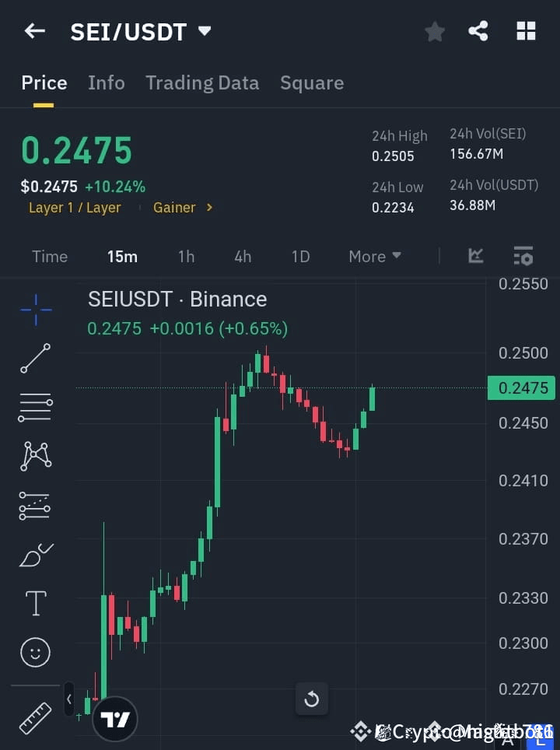Go back using the arrow icon
The height and width of the screenshot is (750, 560).
pos(35,31)
